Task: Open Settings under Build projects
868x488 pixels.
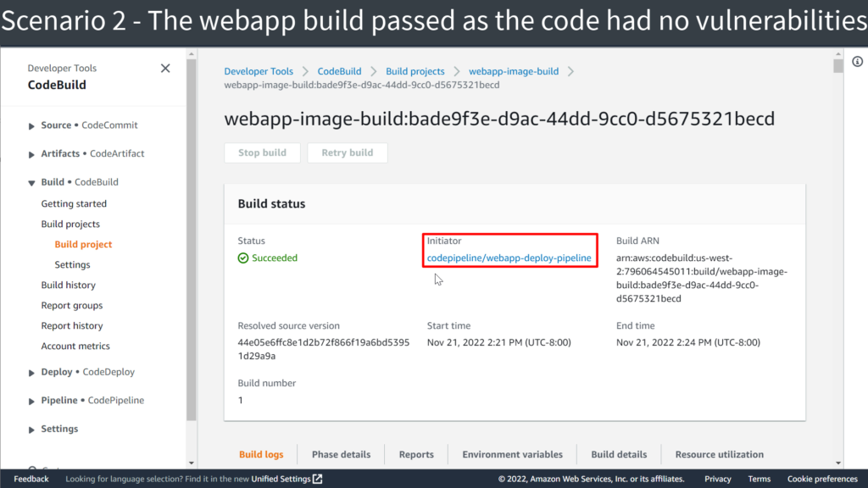Action: click(x=72, y=264)
